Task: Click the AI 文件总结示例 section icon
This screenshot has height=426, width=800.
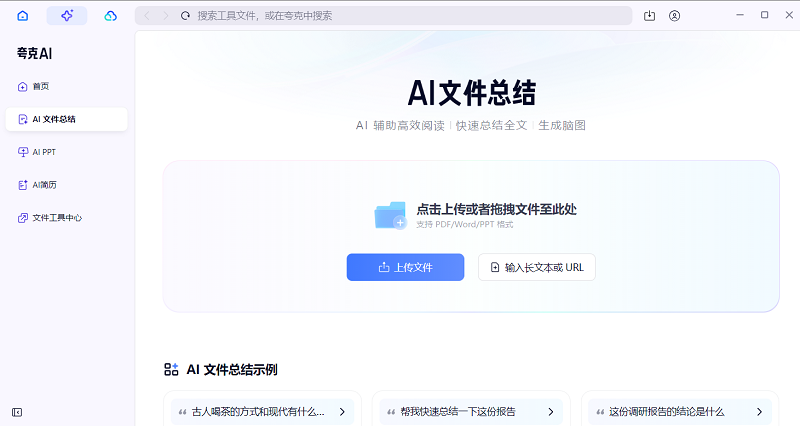Action: pyautogui.click(x=171, y=369)
